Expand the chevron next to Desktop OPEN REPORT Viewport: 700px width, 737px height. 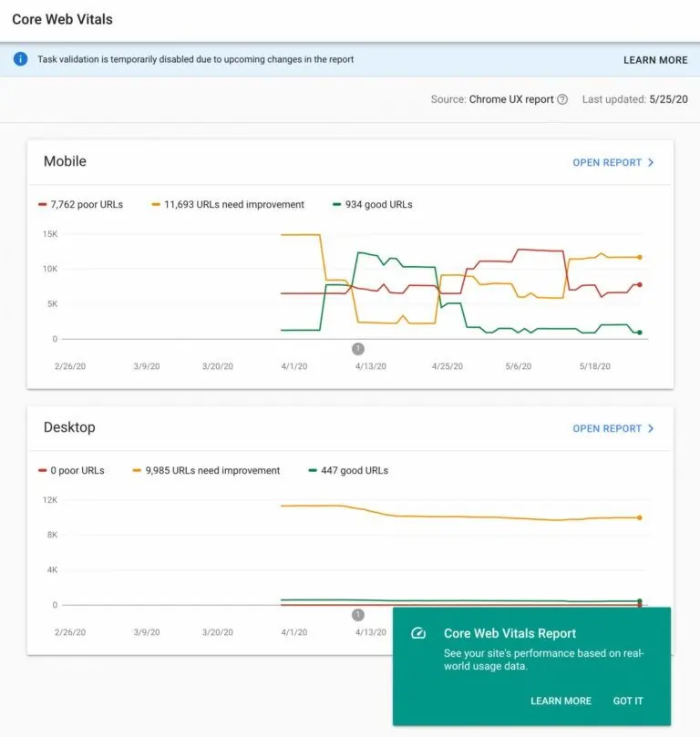click(651, 428)
